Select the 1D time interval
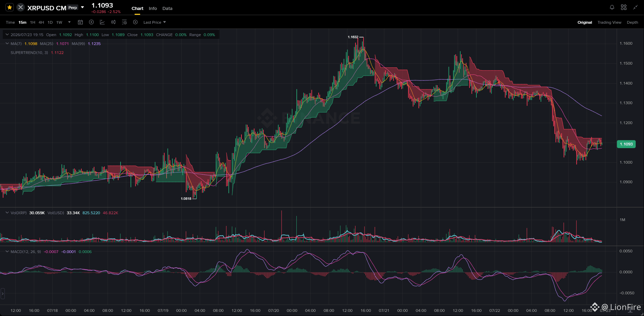 point(50,22)
